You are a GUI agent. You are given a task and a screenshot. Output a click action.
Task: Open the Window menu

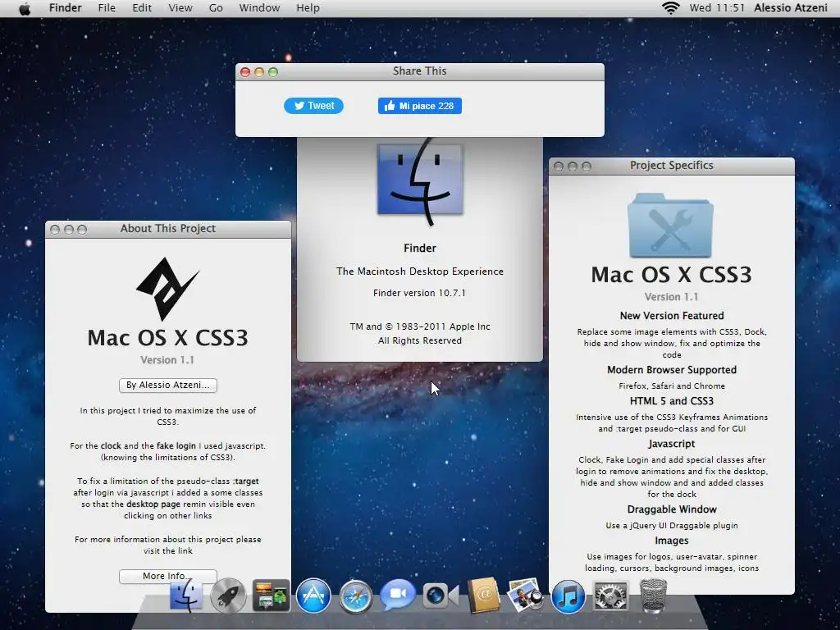(x=259, y=8)
